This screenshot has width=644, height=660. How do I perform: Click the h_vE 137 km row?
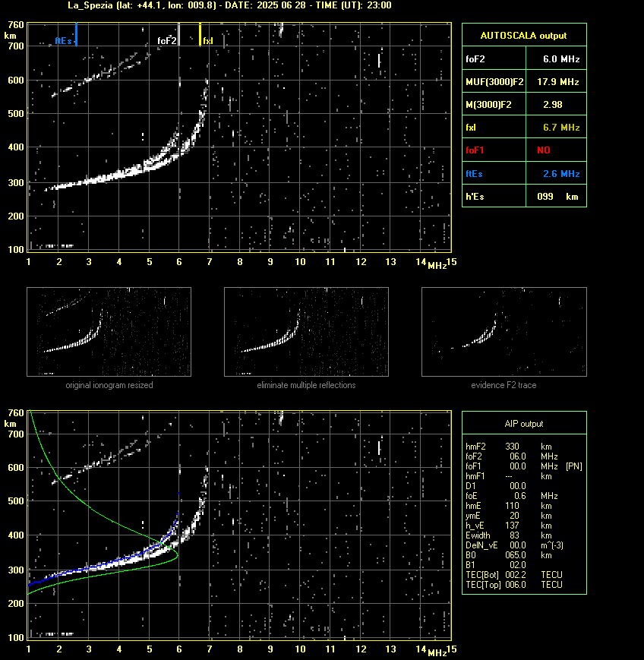(509, 526)
